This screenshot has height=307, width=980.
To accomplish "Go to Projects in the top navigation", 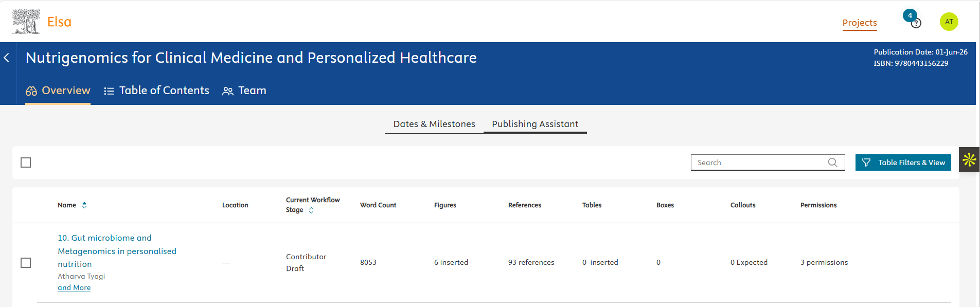I will (x=859, y=23).
